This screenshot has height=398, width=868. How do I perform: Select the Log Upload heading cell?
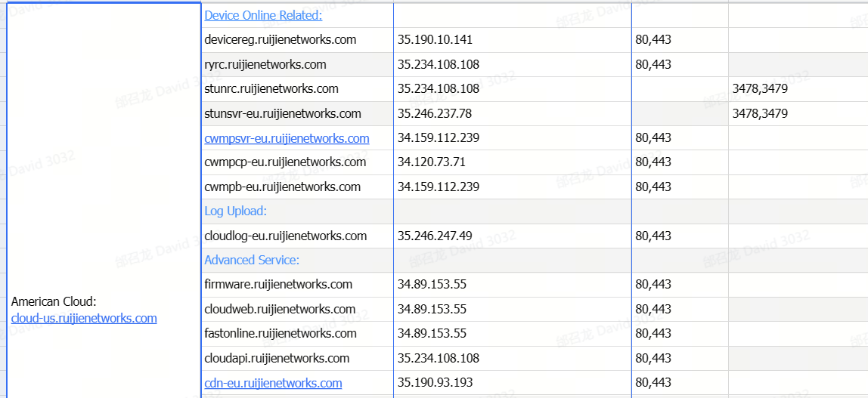(297, 211)
